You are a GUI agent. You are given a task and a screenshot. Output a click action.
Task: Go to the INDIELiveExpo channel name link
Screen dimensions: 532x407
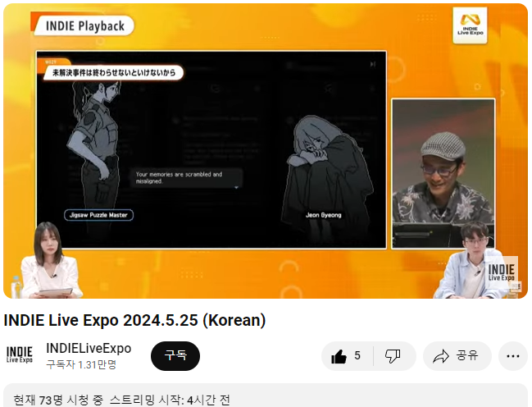pyautogui.click(x=89, y=348)
